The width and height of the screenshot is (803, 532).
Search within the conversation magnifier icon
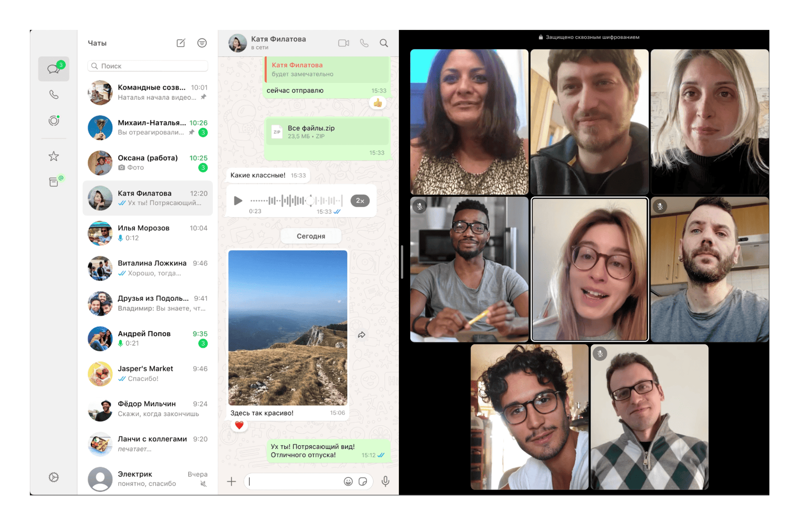[x=384, y=43]
